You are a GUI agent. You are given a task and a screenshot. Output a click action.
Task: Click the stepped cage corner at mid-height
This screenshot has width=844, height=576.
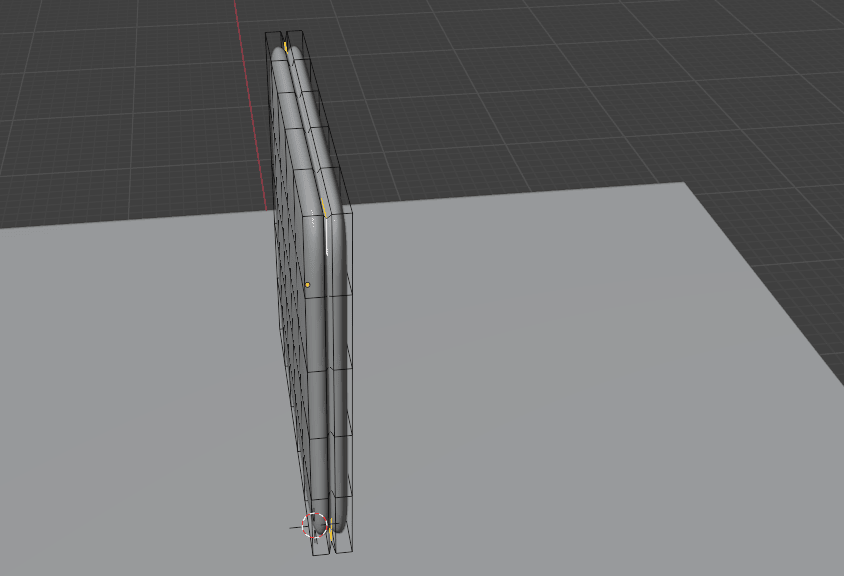coord(352,209)
